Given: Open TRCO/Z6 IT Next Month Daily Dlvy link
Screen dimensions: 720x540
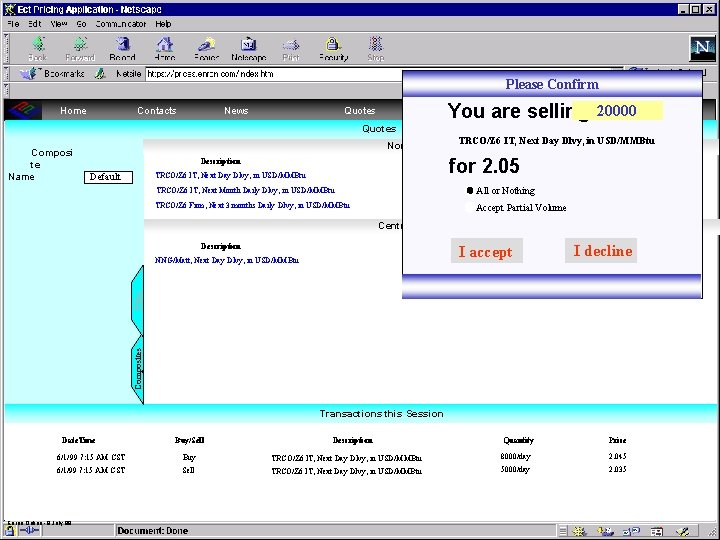Looking at the screenshot, I should (245, 190).
